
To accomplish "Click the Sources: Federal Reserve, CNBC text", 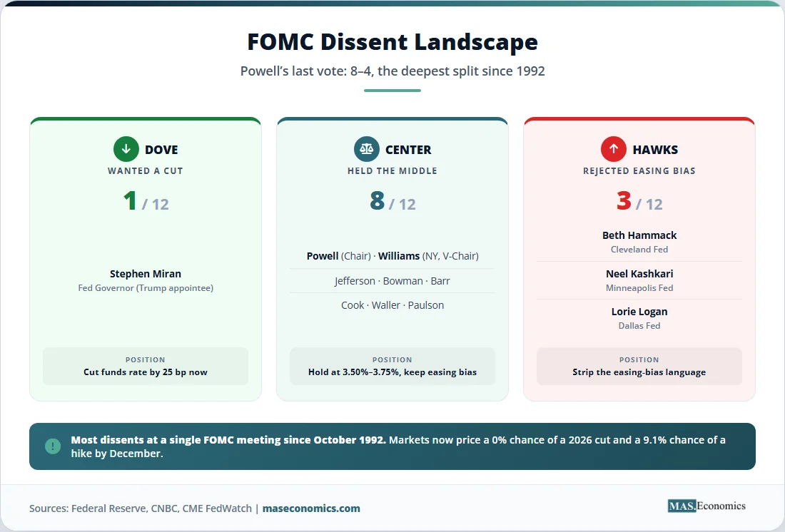I will 140,508.
